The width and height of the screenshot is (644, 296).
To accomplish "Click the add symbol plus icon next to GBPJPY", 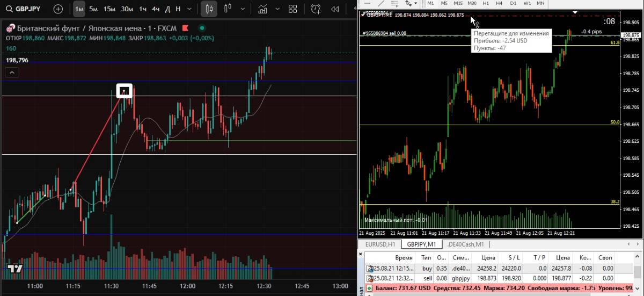I will click(58, 9).
